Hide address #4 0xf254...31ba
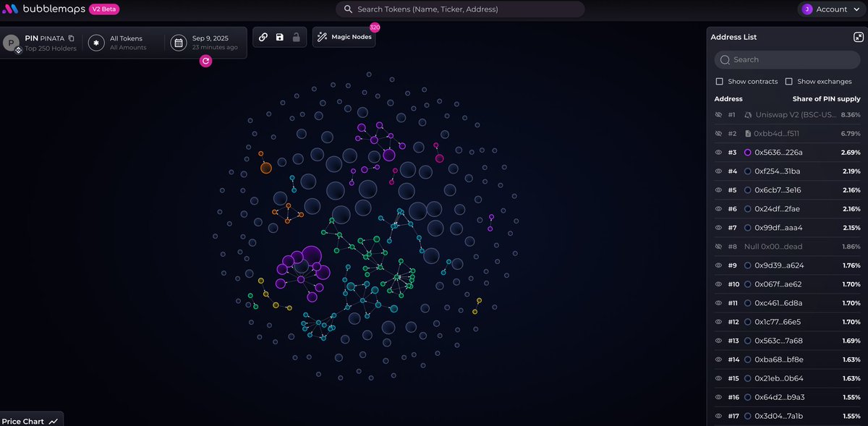This screenshot has height=426, width=868. click(719, 171)
